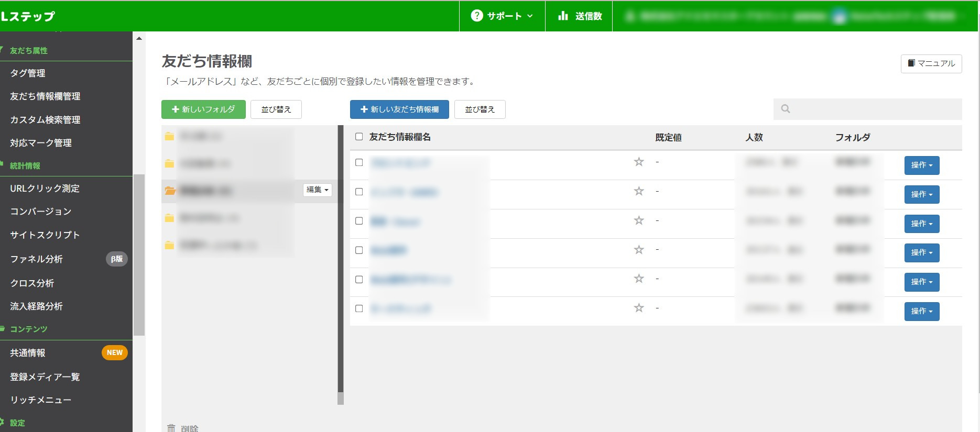The image size is (980, 432).
Task: Click the bar chart 送信数 icon
Action: (563, 16)
